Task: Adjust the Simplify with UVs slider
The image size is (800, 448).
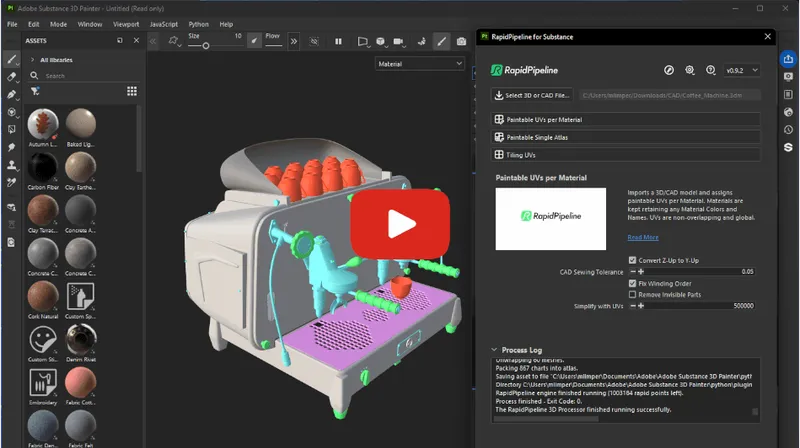Action: point(692,306)
